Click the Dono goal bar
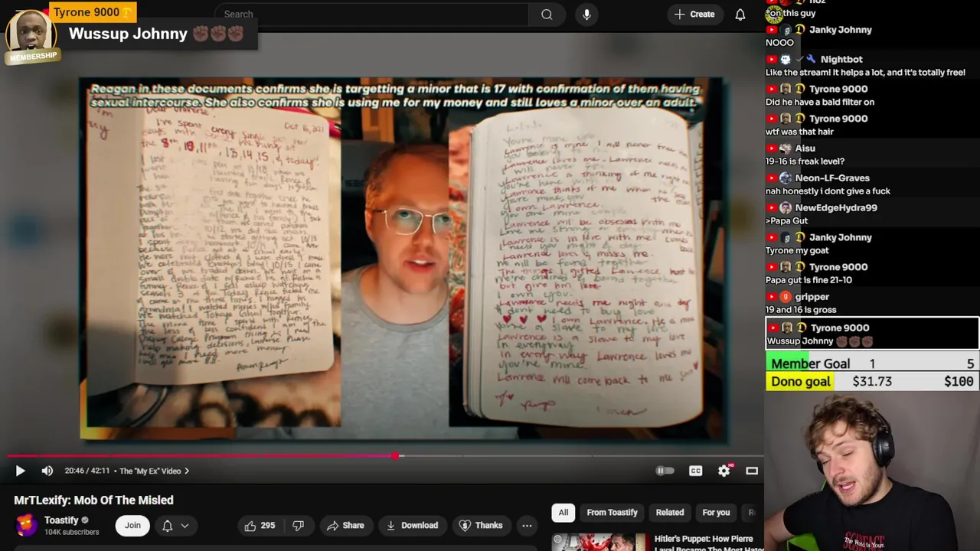 tap(872, 381)
